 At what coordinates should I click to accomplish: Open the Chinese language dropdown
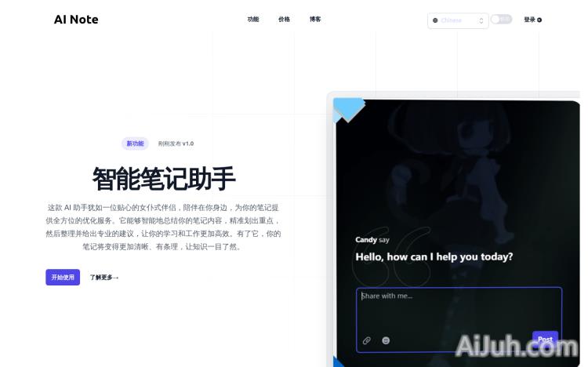[458, 20]
